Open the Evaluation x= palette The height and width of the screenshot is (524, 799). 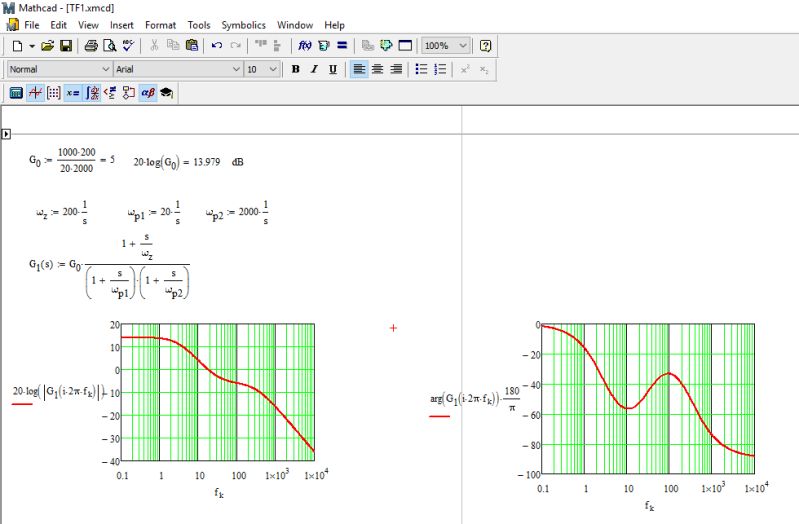pos(72,93)
